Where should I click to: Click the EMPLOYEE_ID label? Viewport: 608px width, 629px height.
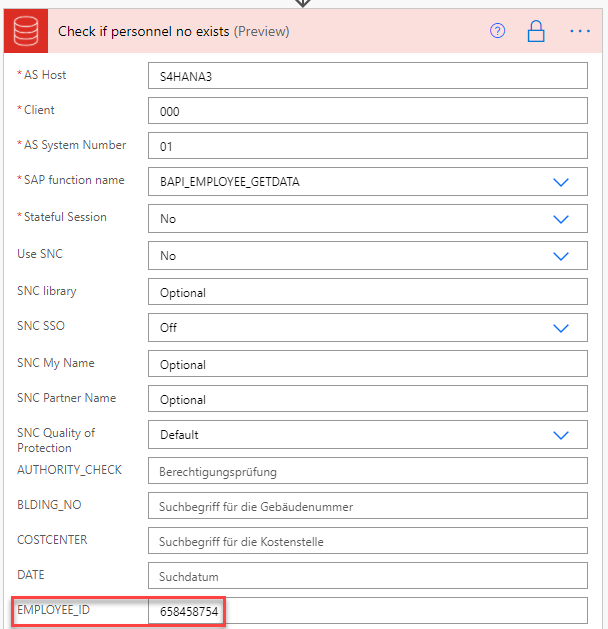pyautogui.click(x=53, y=610)
